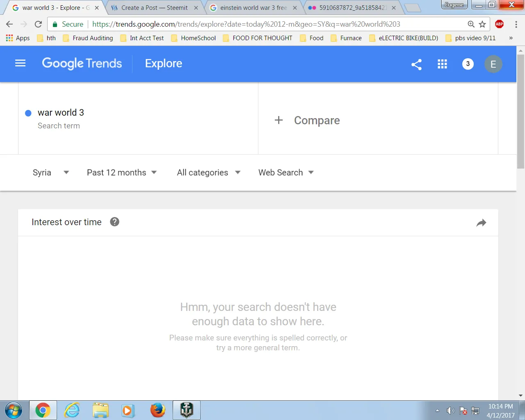Go back using the browser back arrow
Image resolution: width=525 pixels, height=420 pixels.
click(x=9, y=24)
